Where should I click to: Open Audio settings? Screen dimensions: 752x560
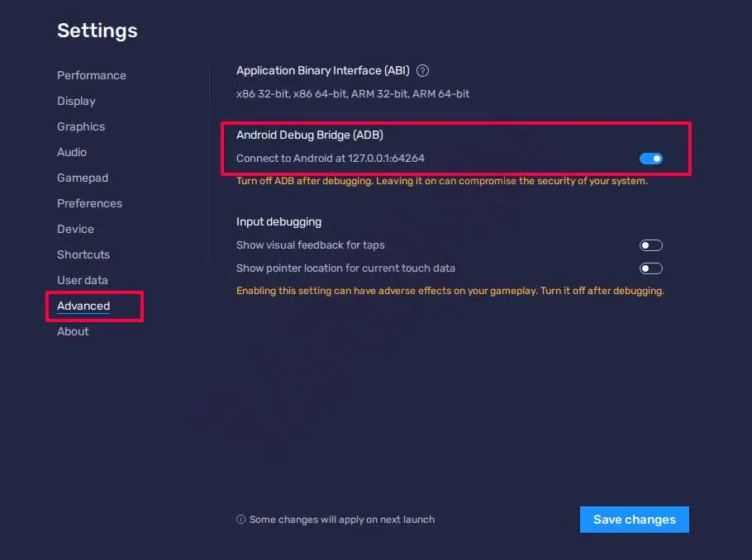tap(72, 152)
